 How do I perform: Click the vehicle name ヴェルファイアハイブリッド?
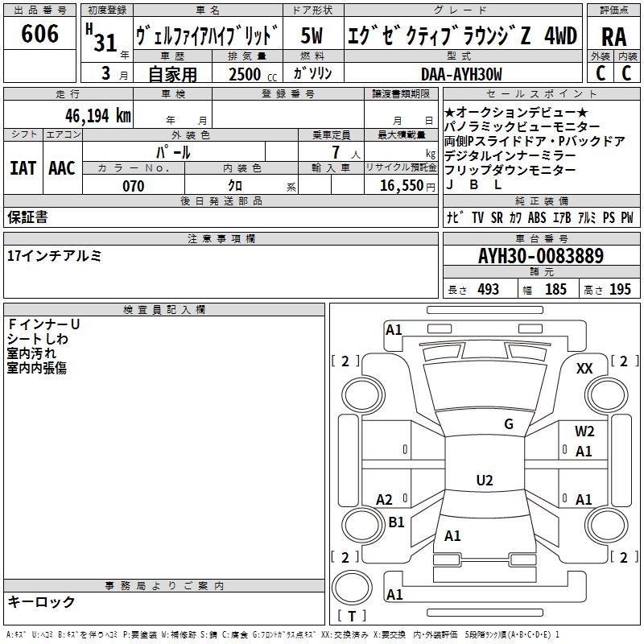(x=208, y=35)
